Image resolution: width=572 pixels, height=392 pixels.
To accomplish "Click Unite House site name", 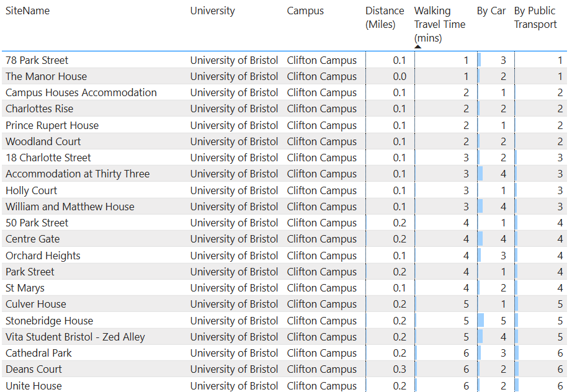I will [x=34, y=386].
